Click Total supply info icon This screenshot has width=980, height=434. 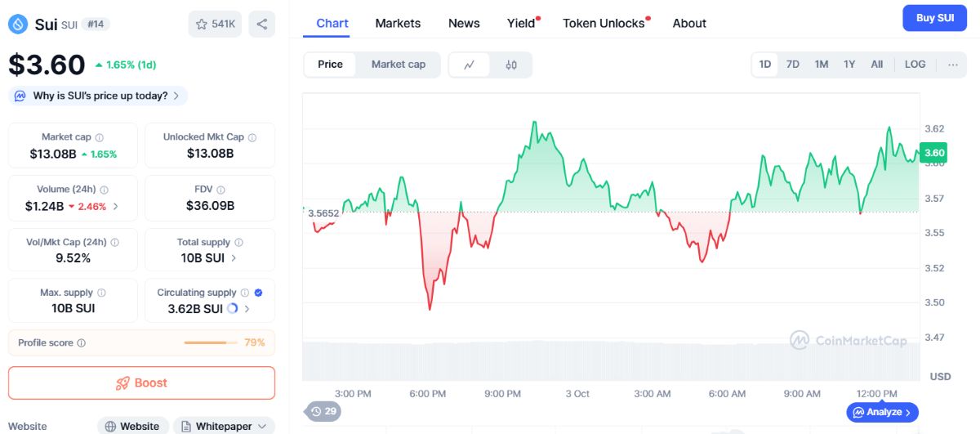click(238, 242)
